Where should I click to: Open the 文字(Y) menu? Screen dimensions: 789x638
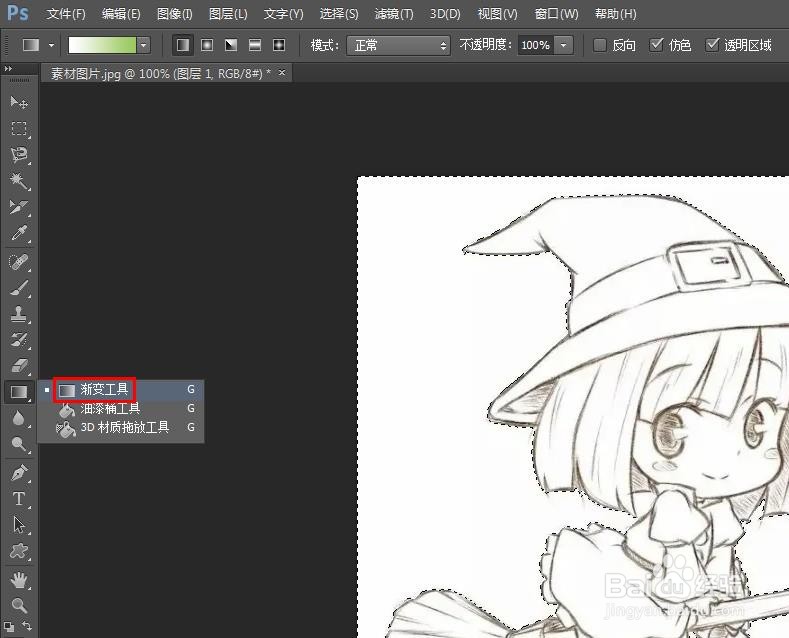283,14
